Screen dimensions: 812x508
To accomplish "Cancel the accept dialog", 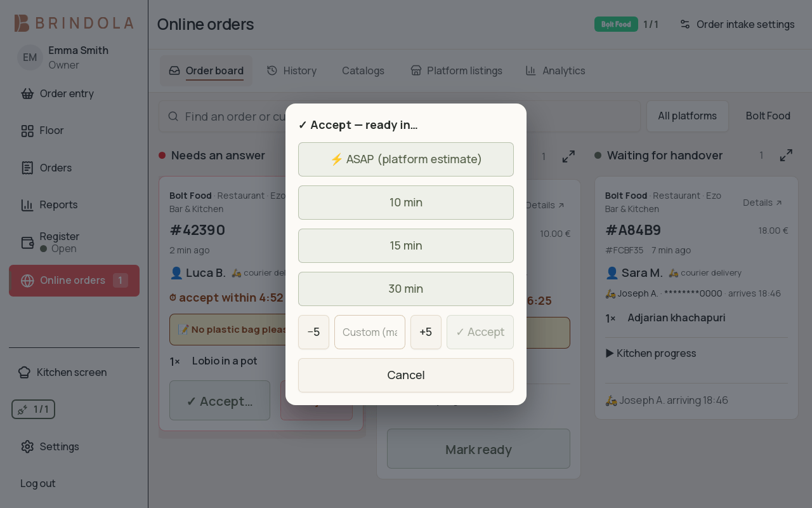I will coord(406,375).
